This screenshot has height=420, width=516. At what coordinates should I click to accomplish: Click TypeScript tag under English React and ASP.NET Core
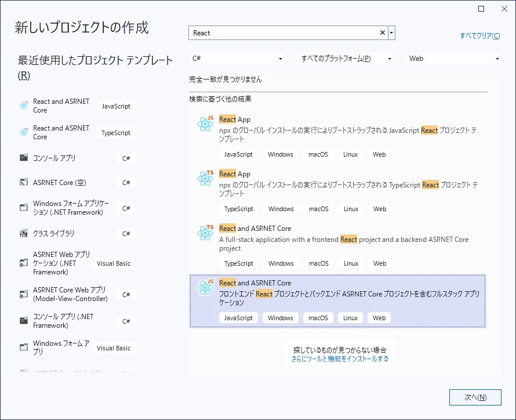tap(239, 263)
